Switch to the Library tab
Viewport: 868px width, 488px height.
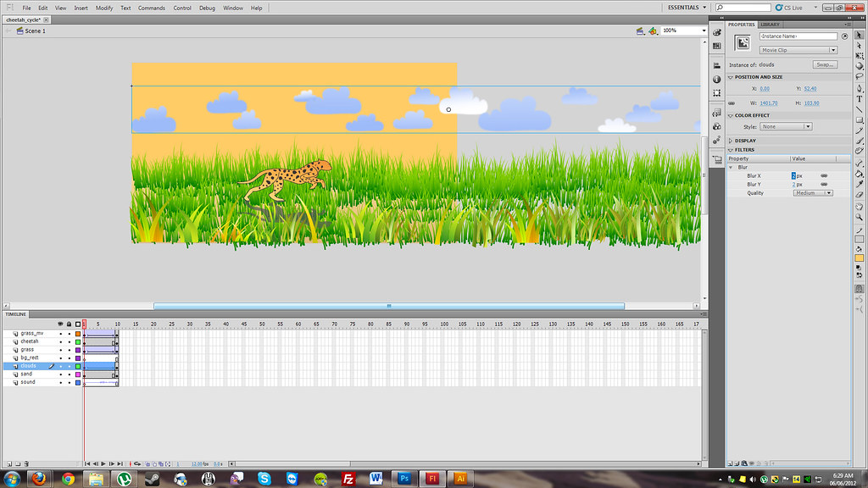(770, 25)
